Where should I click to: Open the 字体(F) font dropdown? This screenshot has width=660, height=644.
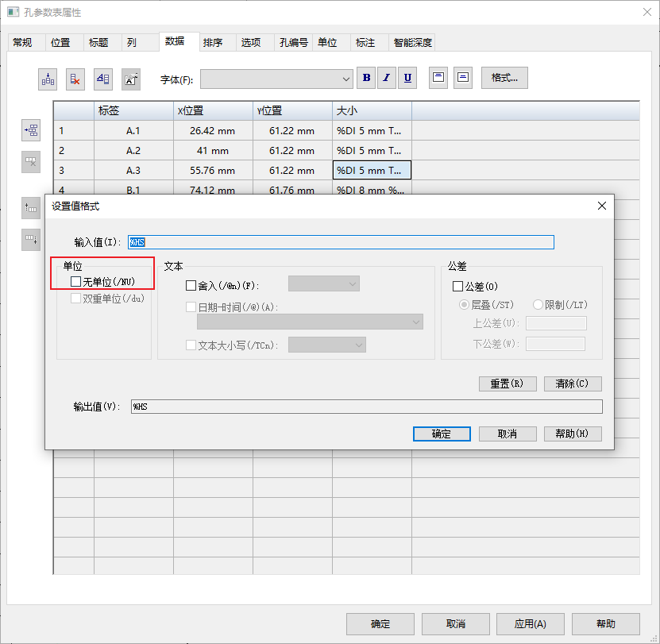pyautogui.click(x=276, y=79)
